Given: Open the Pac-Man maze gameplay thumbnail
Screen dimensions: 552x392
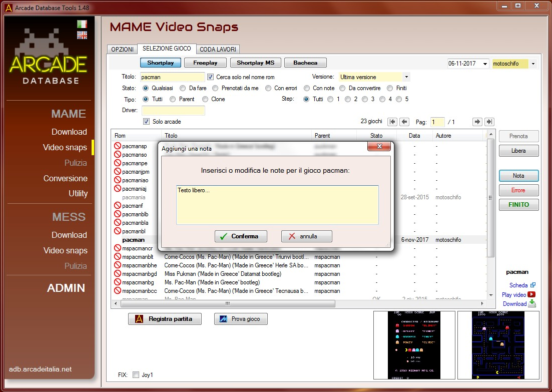Looking at the screenshot, I should click(x=498, y=345).
